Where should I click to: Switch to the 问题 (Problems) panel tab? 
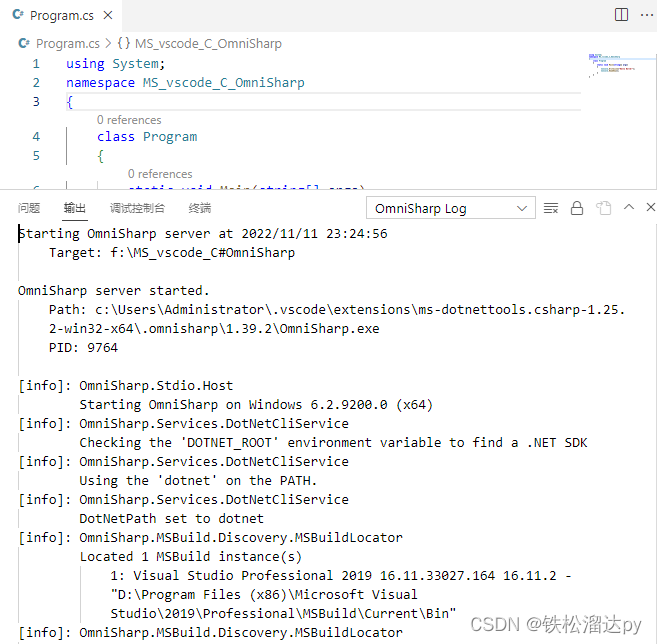pyautogui.click(x=29, y=208)
